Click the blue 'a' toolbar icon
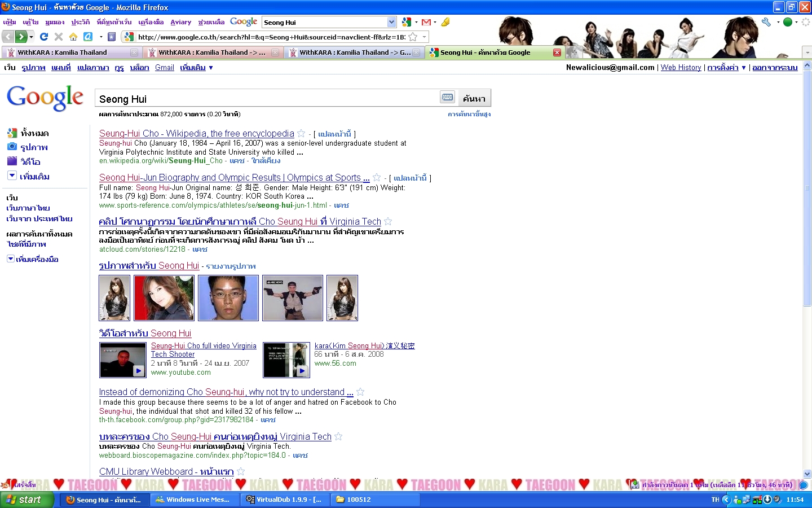Image resolution: width=812 pixels, height=508 pixels. point(88,37)
